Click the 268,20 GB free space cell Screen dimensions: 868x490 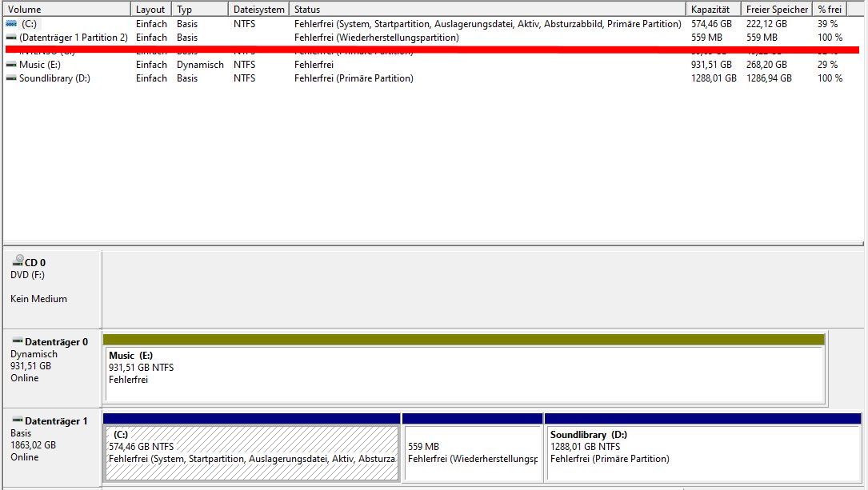click(x=766, y=65)
